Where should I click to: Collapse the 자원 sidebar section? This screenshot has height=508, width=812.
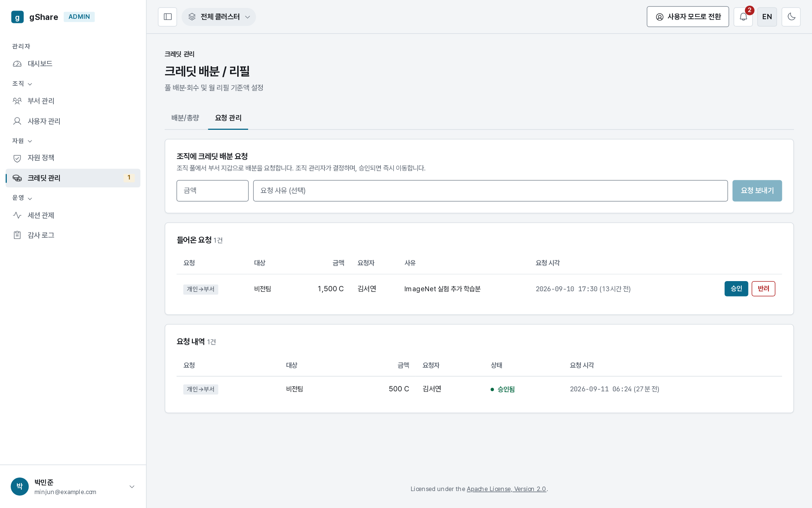22,141
